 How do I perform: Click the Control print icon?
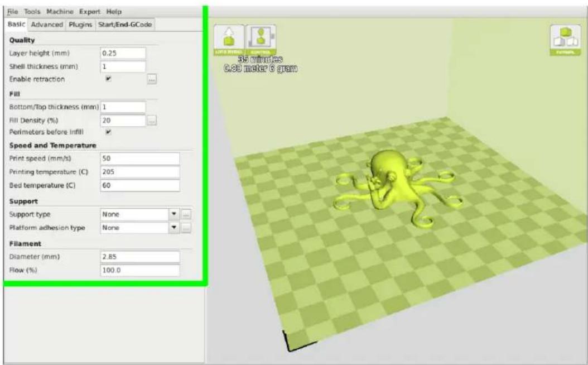261,40
